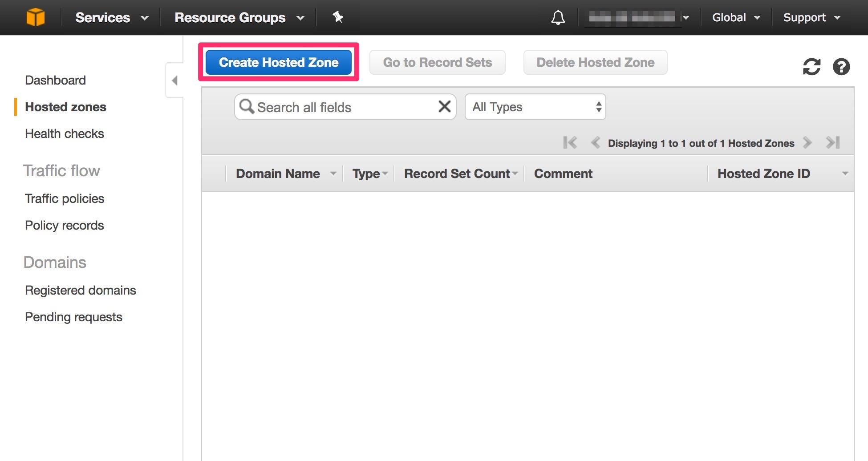Open the All Types filter dropdown
The image size is (868, 461).
(535, 107)
